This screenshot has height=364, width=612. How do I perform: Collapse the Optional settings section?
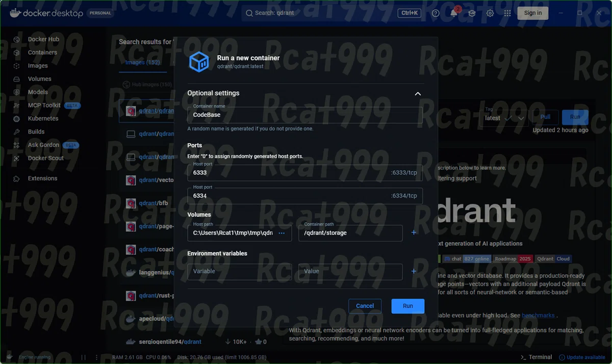418,94
